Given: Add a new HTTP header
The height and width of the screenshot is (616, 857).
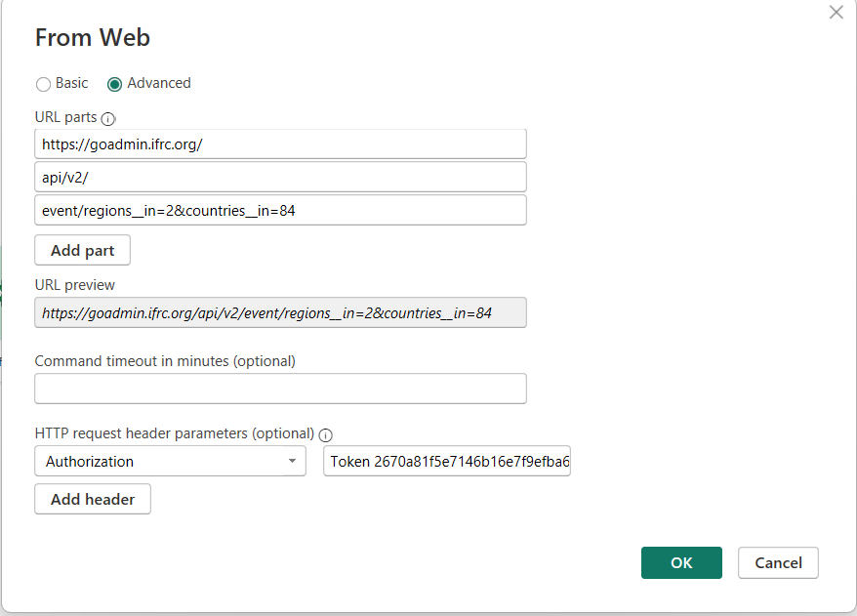Looking at the screenshot, I should 93,499.
